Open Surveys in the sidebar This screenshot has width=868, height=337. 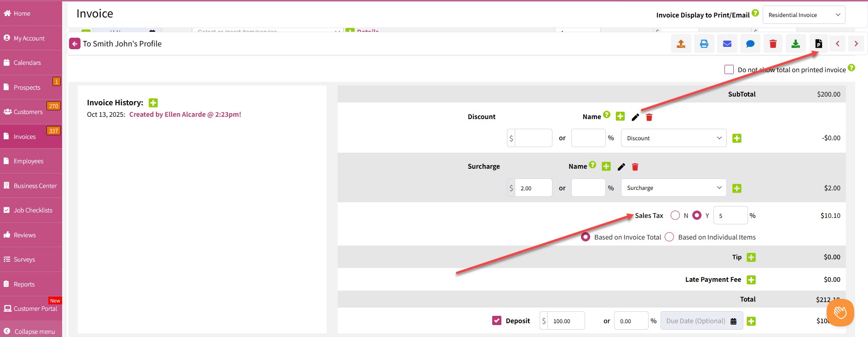31,259
